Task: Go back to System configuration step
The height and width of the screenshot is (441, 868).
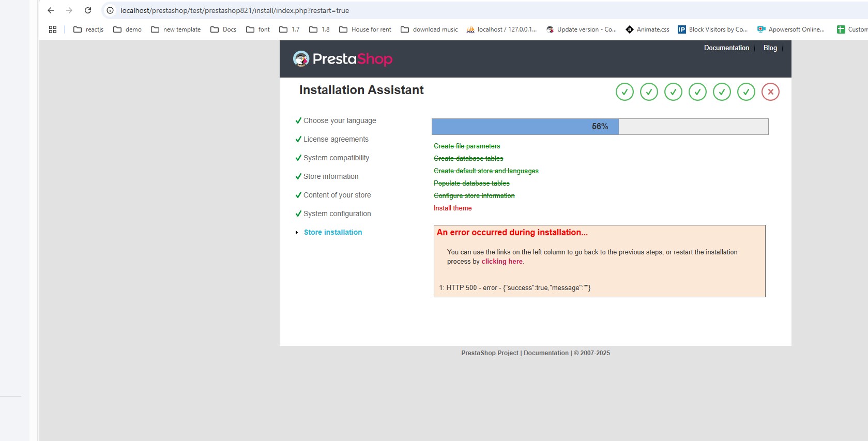Action: click(337, 214)
